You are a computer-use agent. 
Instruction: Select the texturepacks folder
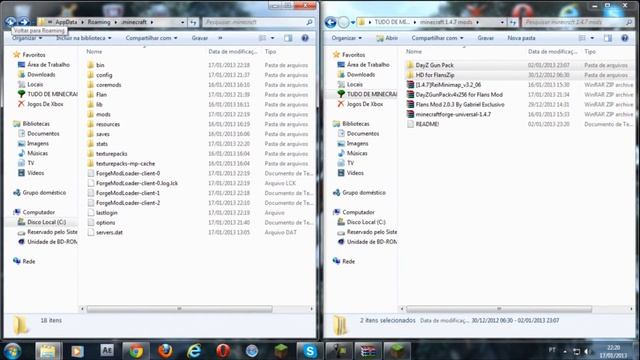pos(111,153)
